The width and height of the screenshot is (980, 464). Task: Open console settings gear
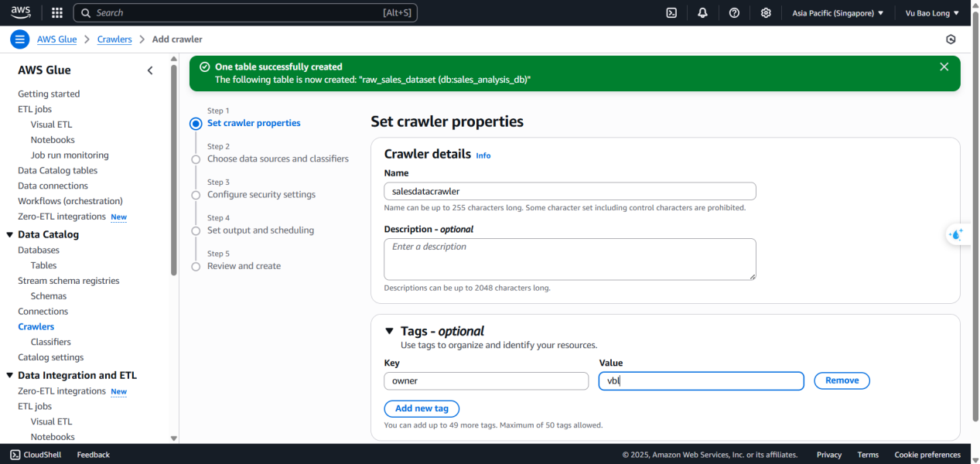(x=766, y=12)
